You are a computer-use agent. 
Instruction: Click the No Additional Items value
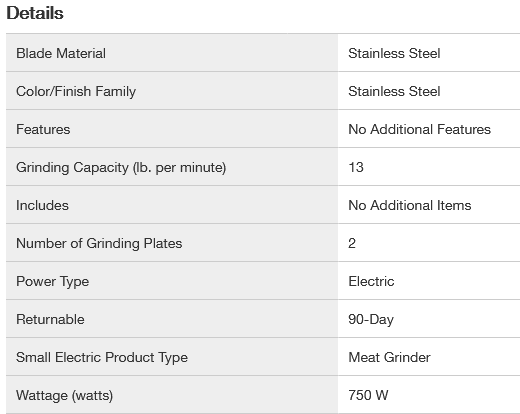410,205
